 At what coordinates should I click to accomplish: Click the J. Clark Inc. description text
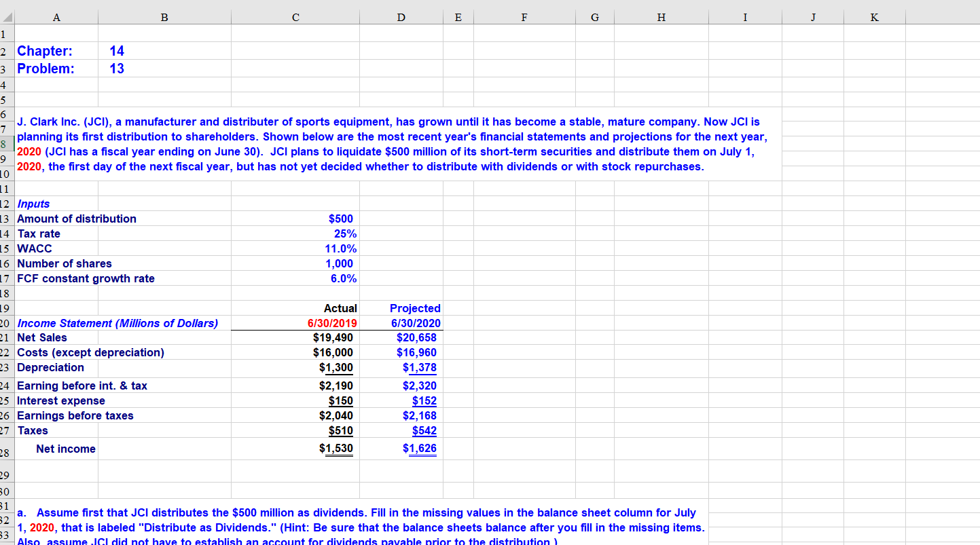[x=391, y=144]
